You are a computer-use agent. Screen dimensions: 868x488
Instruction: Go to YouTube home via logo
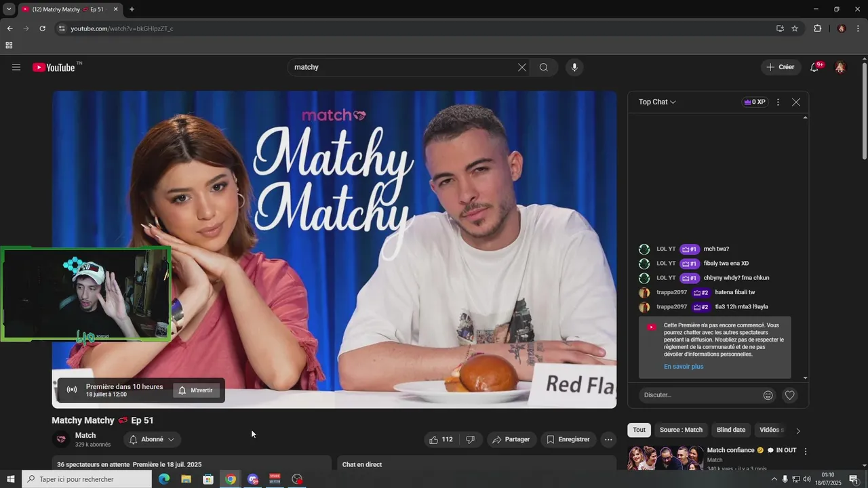coord(54,67)
